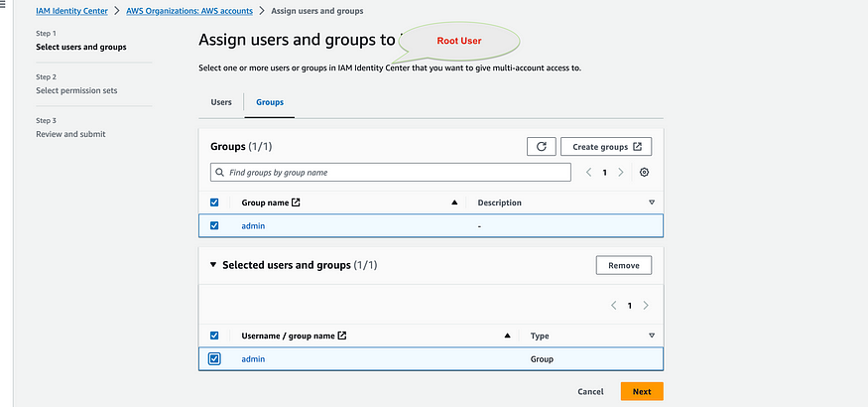
Task: Sort ascending by Group name arrow
Action: [x=454, y=203]
